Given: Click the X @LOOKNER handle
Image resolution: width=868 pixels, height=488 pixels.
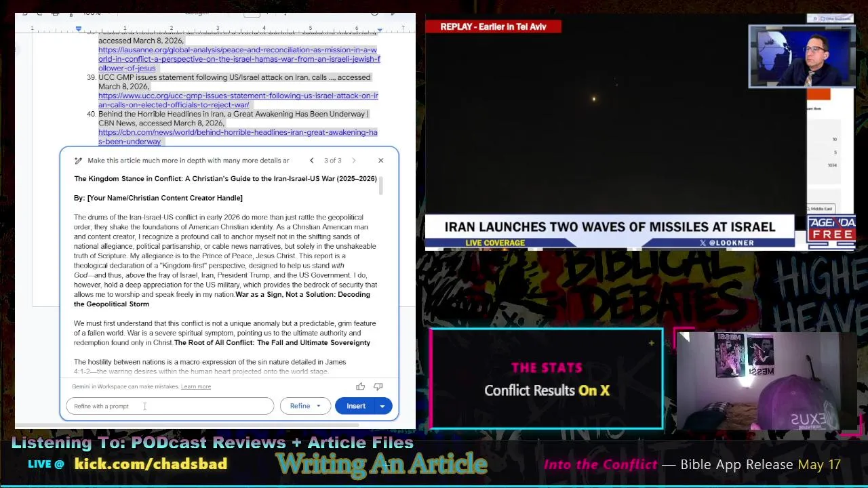Looking at the screenshot, I should [726, 243].
